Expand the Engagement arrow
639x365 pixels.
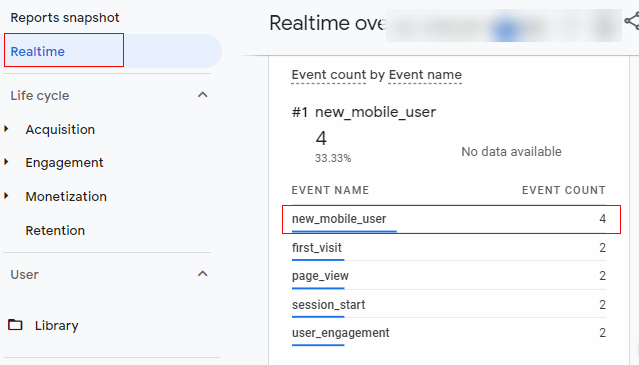pos(6,162)
